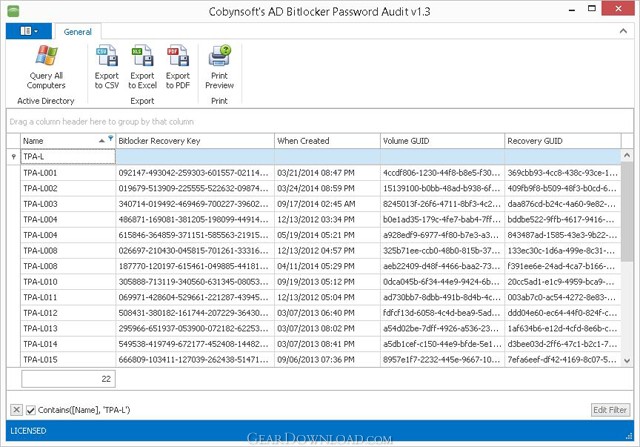640x447 pixels.
Task: Open Print Preview
Action: [x=220, y=67]
